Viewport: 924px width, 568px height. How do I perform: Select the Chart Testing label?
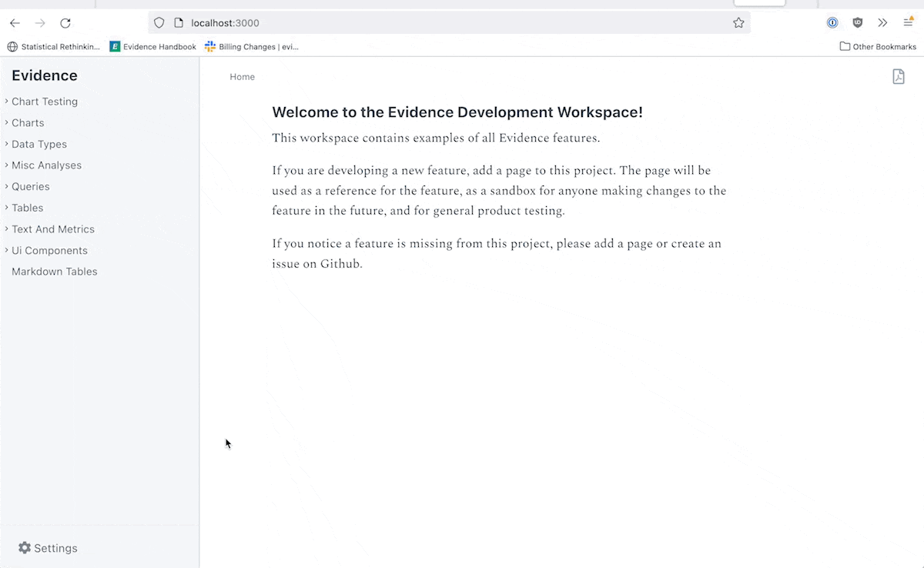coord(45,102)
